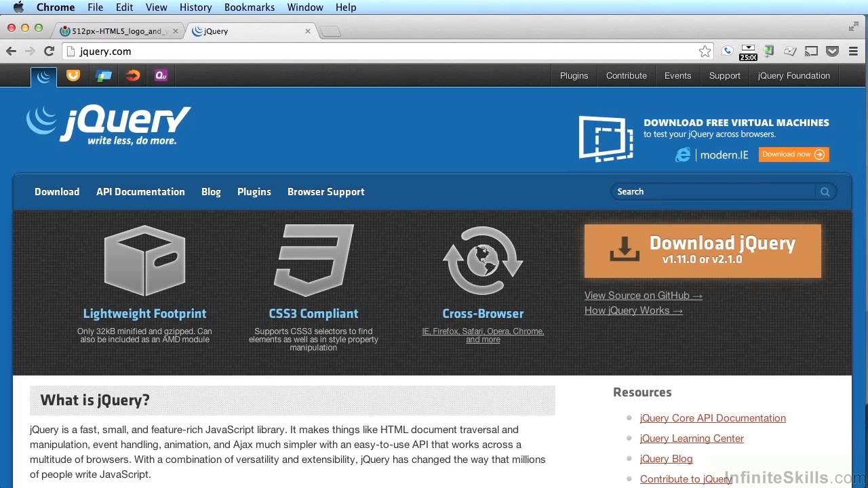Click the Google Cast extension icon
The height and width of the screenshot is (488, 868).
(811, 51)
